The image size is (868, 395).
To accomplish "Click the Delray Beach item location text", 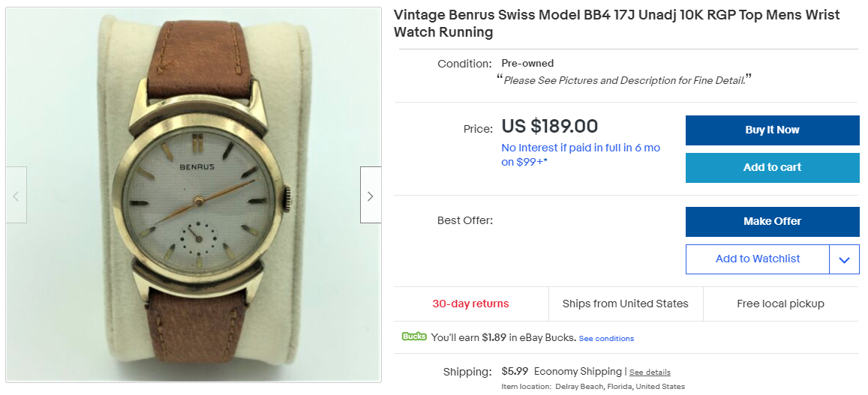I will point(620,387).
